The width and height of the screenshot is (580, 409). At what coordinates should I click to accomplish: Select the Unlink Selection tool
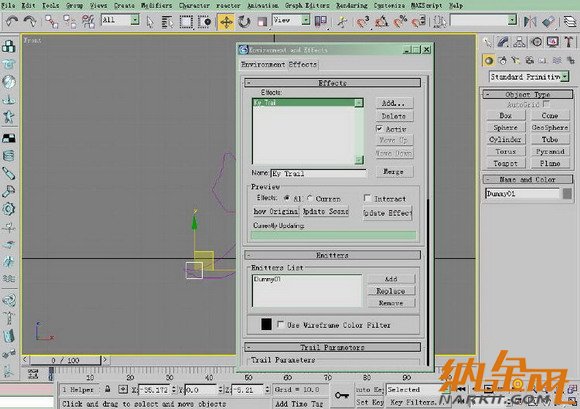coord(70,21)
